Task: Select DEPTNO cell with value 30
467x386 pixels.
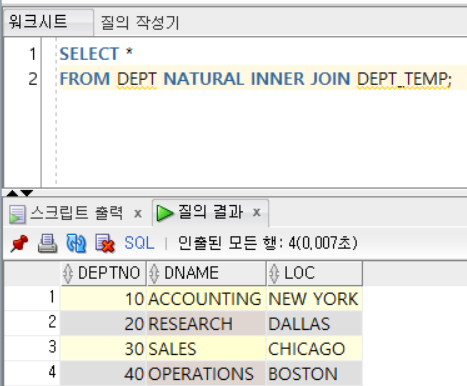Action: (103, 349)
